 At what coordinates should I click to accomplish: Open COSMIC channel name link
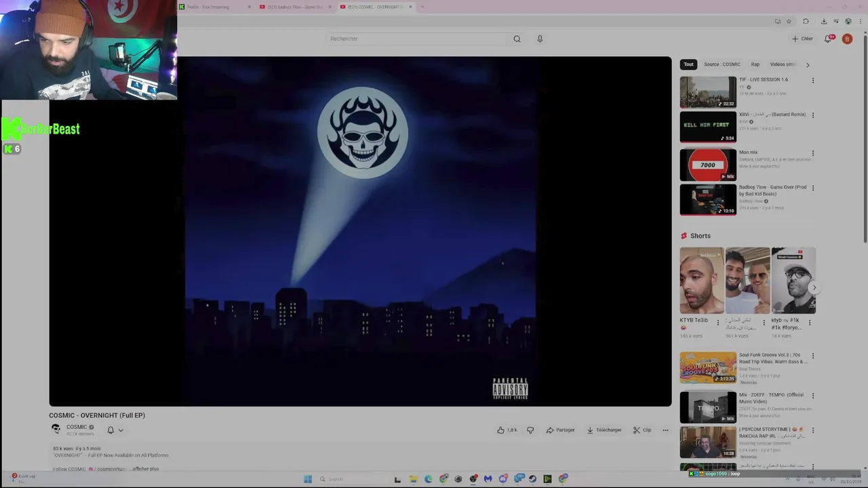77,427
